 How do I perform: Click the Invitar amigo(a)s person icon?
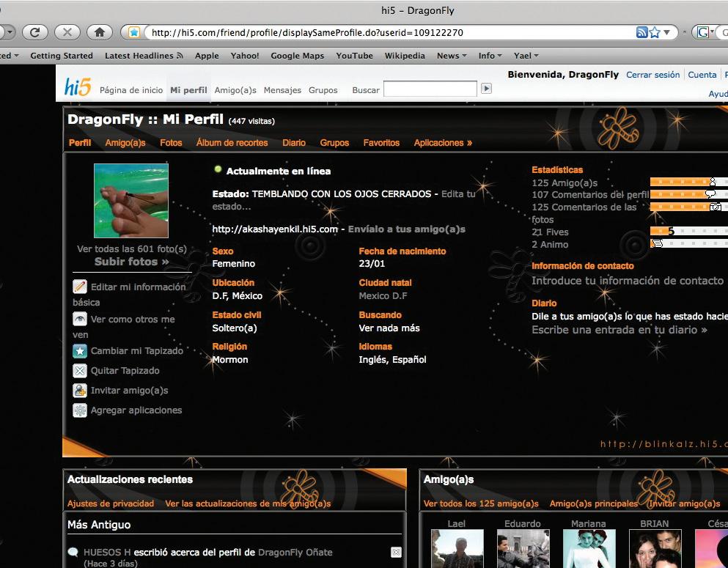pyautogui.click(x=80, y=390)
